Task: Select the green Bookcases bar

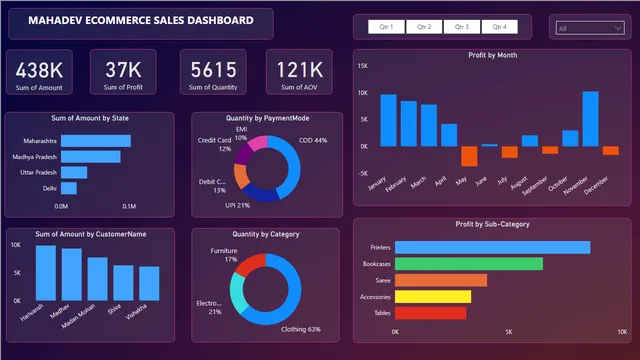Action: [x=469, y=264]
